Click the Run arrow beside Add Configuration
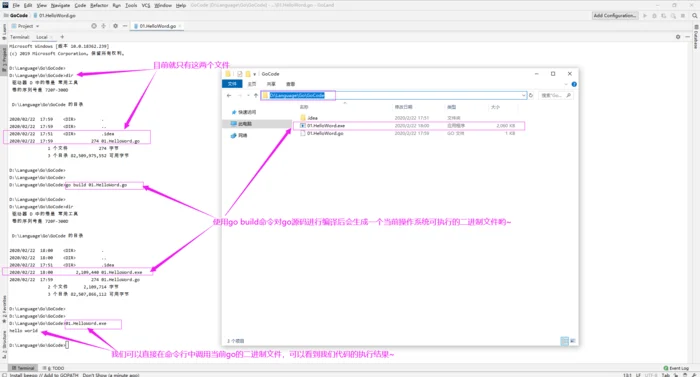Image resolution: width=700 pixels, height=377 pixels. tap(645, 16)
